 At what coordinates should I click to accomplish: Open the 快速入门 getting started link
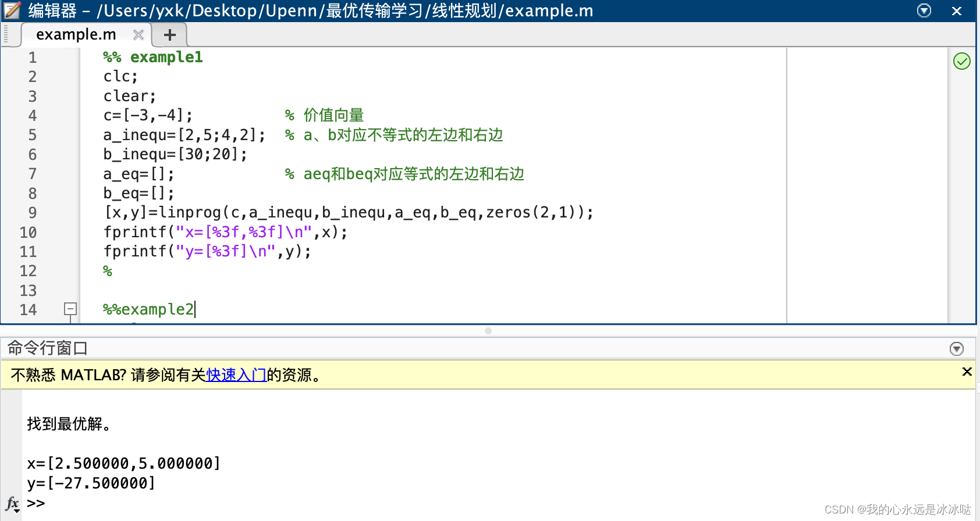point(236,375)
